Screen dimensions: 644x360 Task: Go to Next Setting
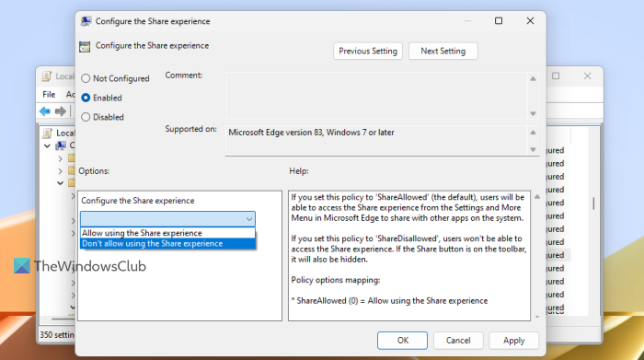(443, 51)
